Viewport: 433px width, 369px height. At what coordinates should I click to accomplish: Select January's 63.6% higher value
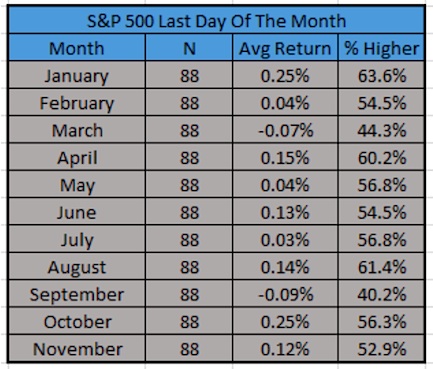(381, 75)
